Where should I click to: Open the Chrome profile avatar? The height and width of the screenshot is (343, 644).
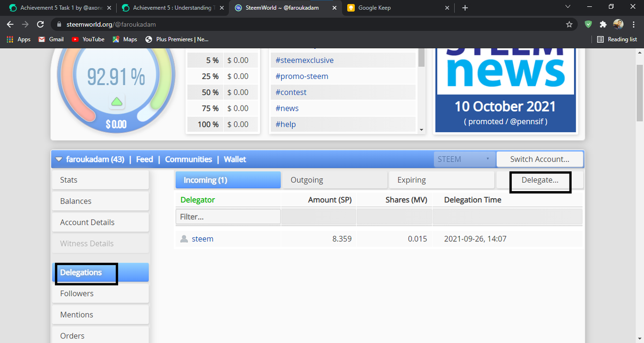coord(618,24)
